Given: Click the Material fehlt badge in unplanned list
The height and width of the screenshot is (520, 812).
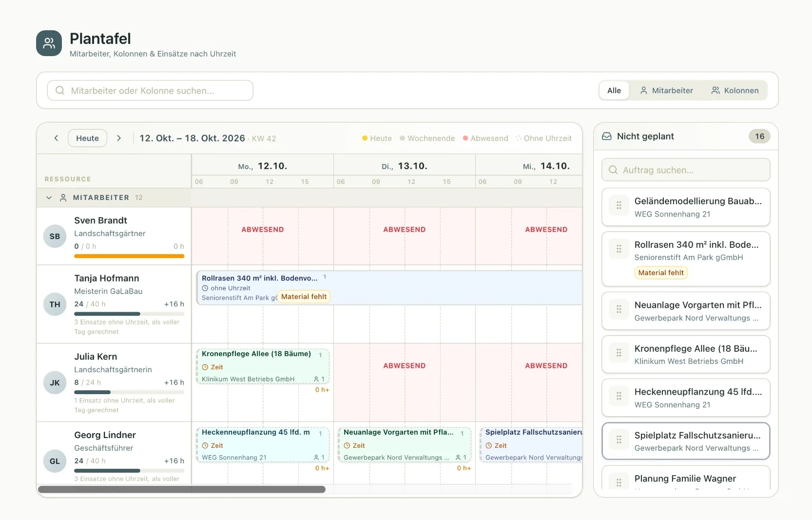Looking at the screenshot, I should point(661,273).
